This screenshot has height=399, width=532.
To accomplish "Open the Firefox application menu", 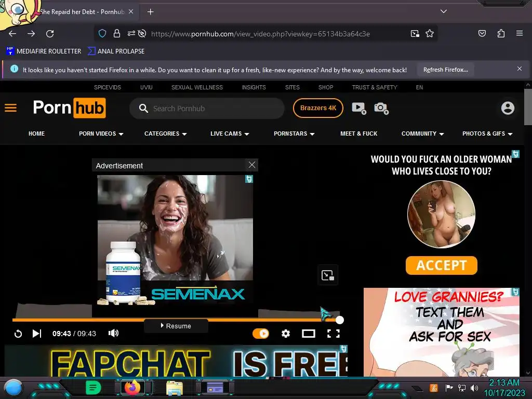I will pos(519,33).
